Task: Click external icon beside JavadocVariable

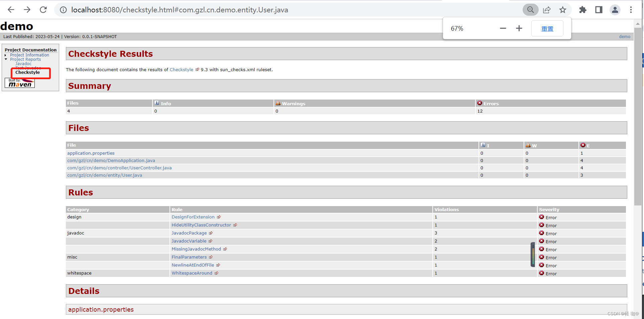Action: 210,241
